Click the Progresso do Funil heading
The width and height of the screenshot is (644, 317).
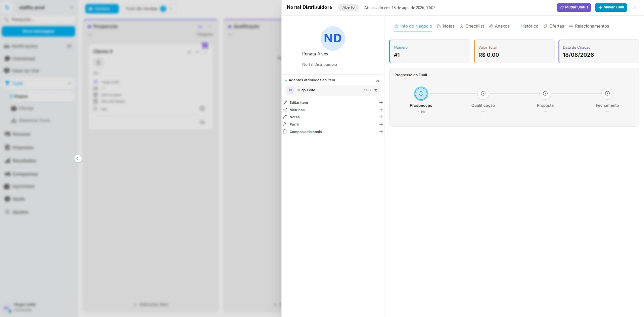(x=411, y=75)
